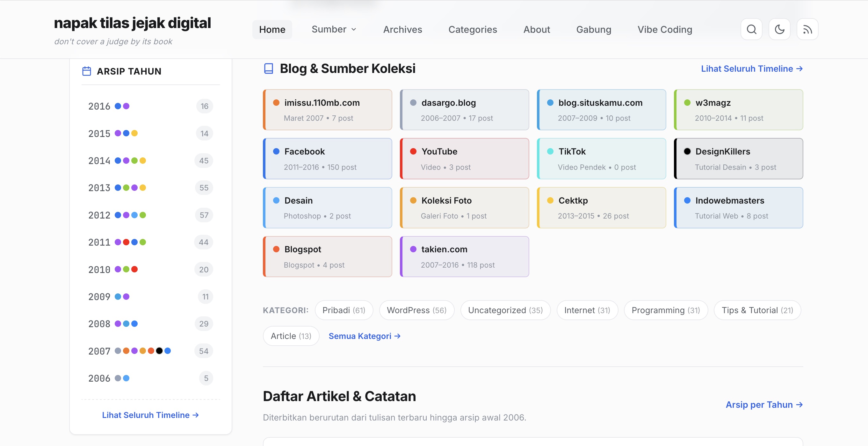Open the Facebook source card
The height and width of the screenshot is (446, 868).
(x=328, y=159)
